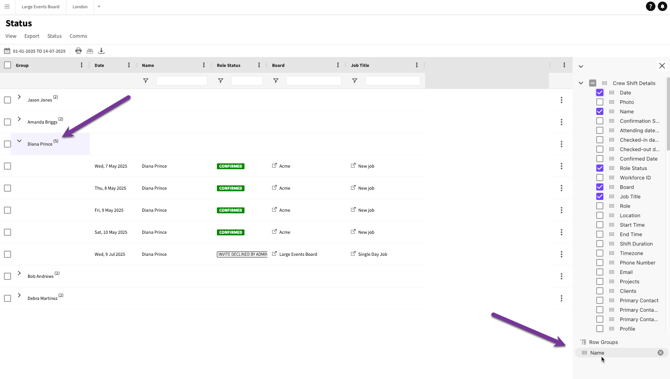Uncheck the Job Title column checkbox
This screenshot has width=670, height=379.
click(599, 197)
